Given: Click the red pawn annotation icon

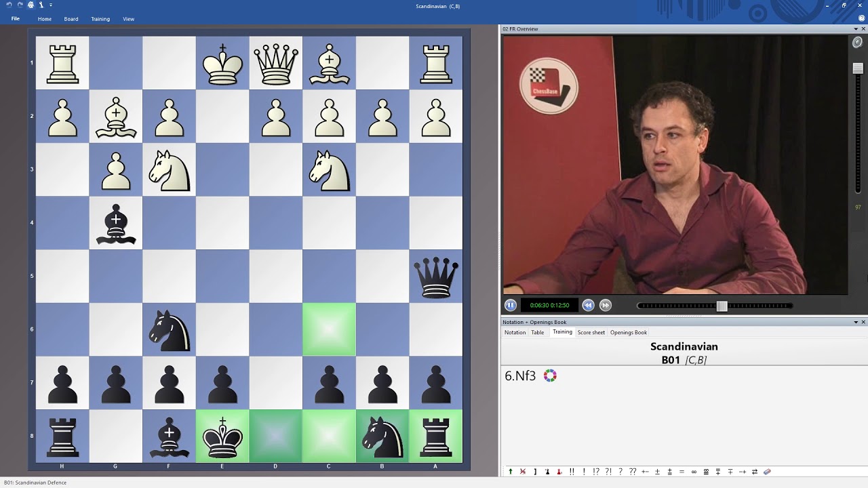Looking at the screenshot, I should [559, 472].
